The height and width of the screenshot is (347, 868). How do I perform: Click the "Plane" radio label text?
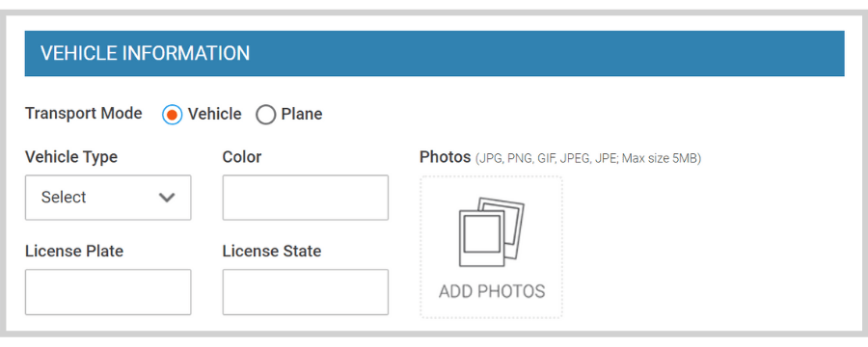click(x=302, y=114)
